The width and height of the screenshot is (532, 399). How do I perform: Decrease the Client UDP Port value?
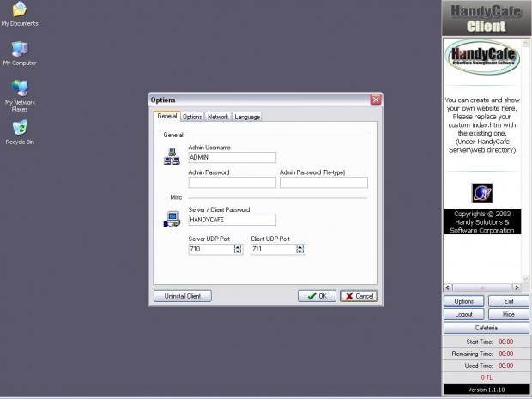[300, 251]
